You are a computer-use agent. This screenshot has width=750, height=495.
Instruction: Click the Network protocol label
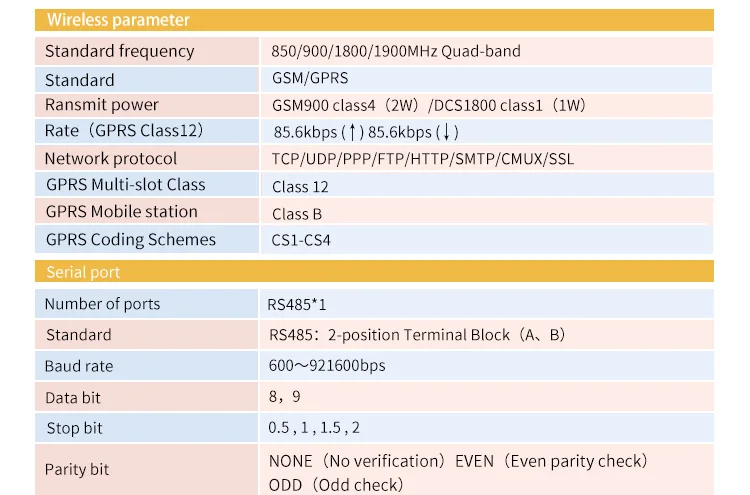pyautogui.click(x=110, y=158)
